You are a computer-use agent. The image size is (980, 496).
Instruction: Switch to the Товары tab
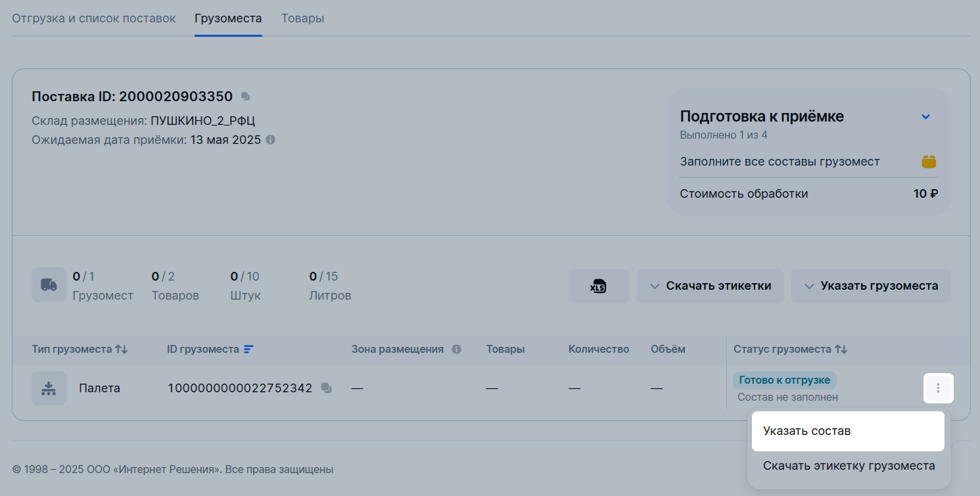302,18
